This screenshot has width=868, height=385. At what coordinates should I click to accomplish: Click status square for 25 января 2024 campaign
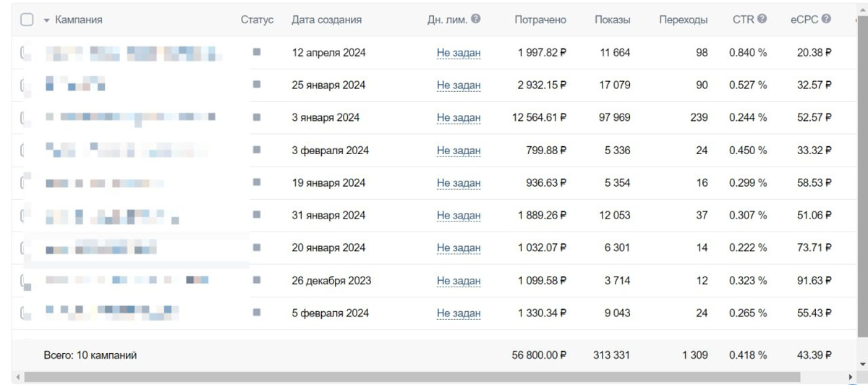click(257, 85)
